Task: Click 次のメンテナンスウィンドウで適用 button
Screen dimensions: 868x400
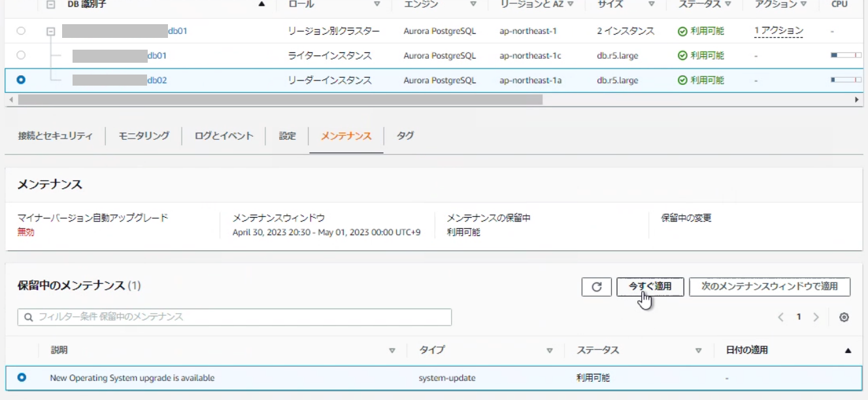Action: click(x=769, y=286)
